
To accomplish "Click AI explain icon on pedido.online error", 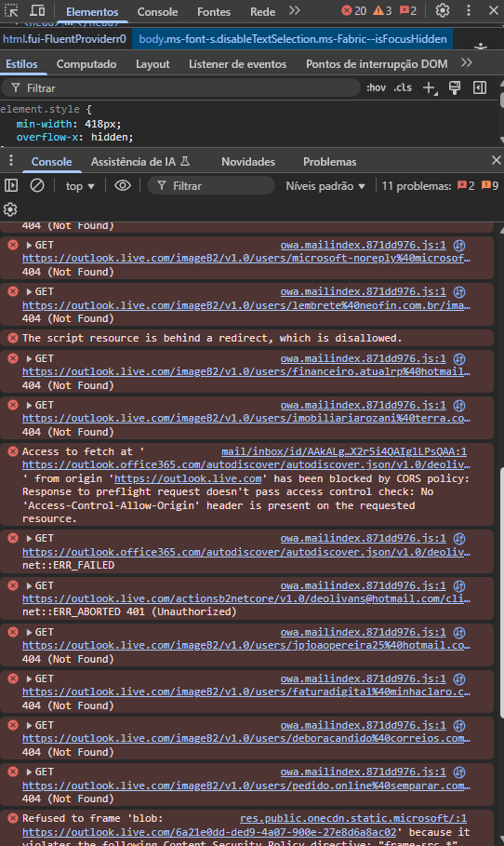I will pyautogui.click(x=459, y=772).
